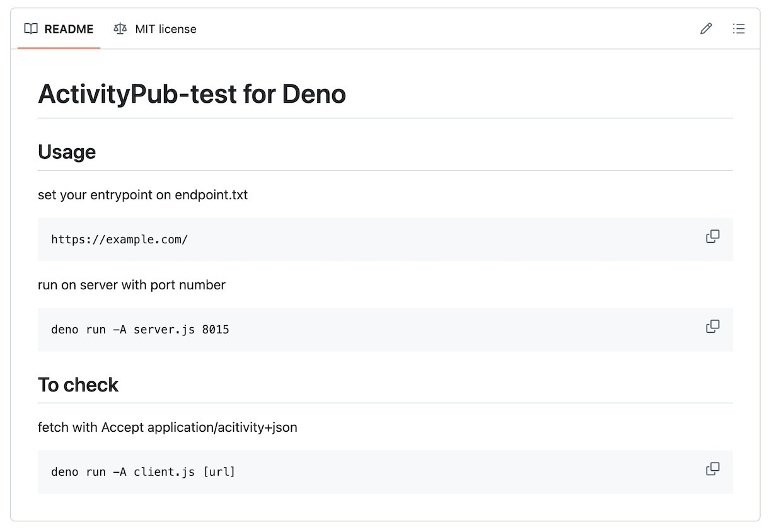769x532 pixels.
Task: Copy the client.js run command
Action: (x=713, y=470)
